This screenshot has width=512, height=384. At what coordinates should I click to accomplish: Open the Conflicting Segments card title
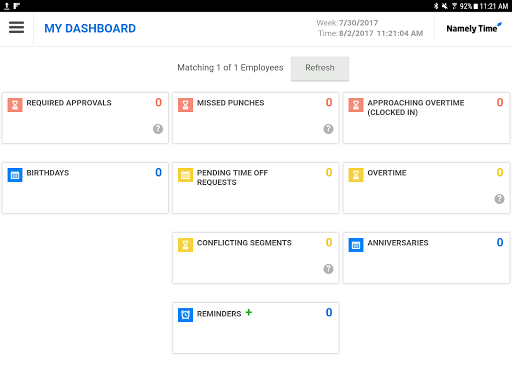244,243
